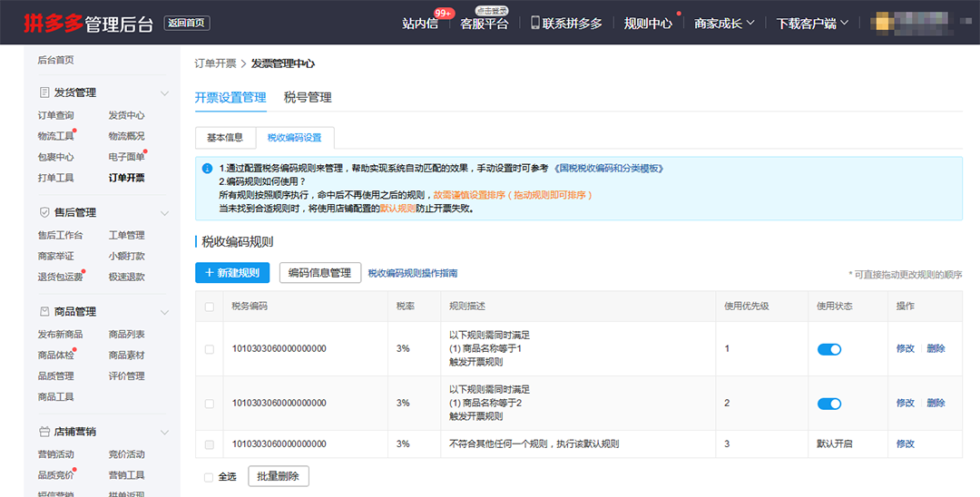Open 客服平台 in top navigation
This screenshot has height=497, width=980.
click(485, 24)
